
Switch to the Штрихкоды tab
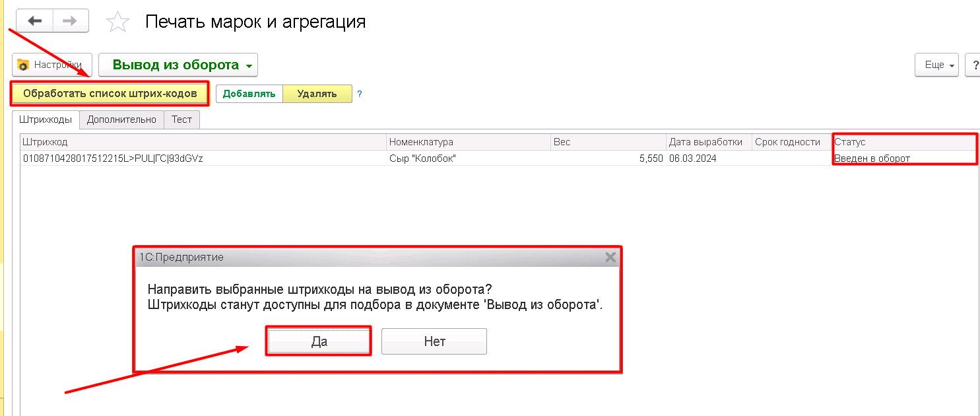click(46, 120)
